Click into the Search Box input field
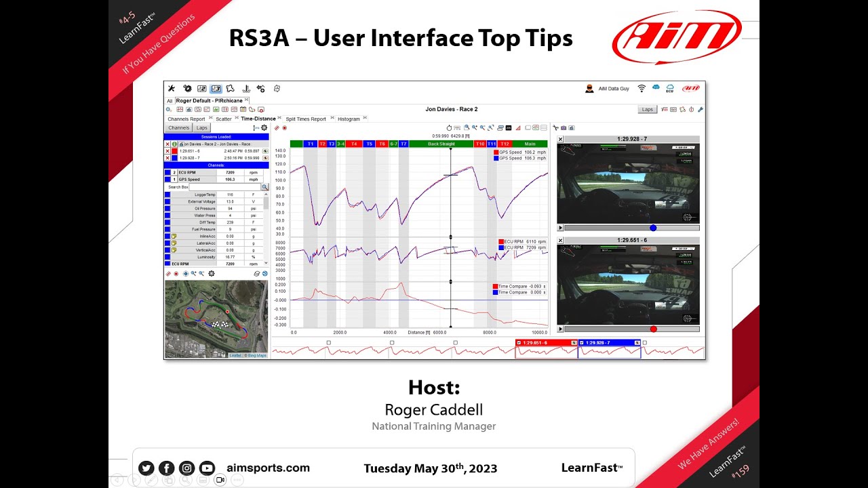The width and height of the screenshot is (868, 488). tap(224, 187)
